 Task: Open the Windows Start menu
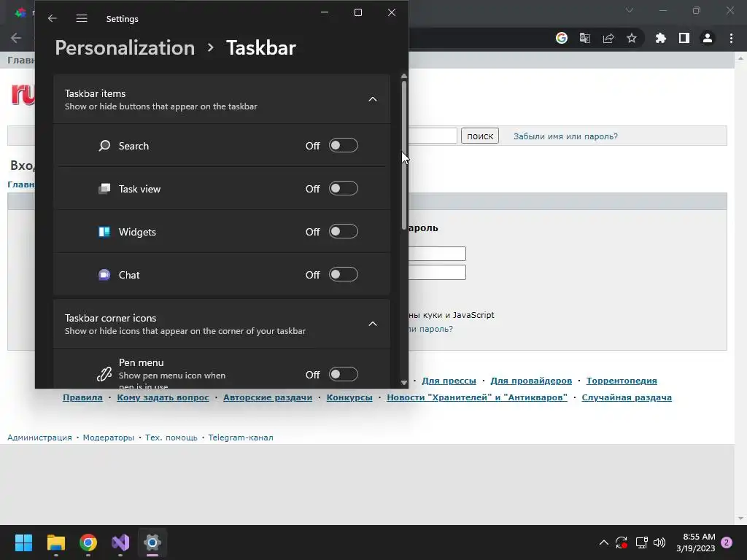point(23,542)
